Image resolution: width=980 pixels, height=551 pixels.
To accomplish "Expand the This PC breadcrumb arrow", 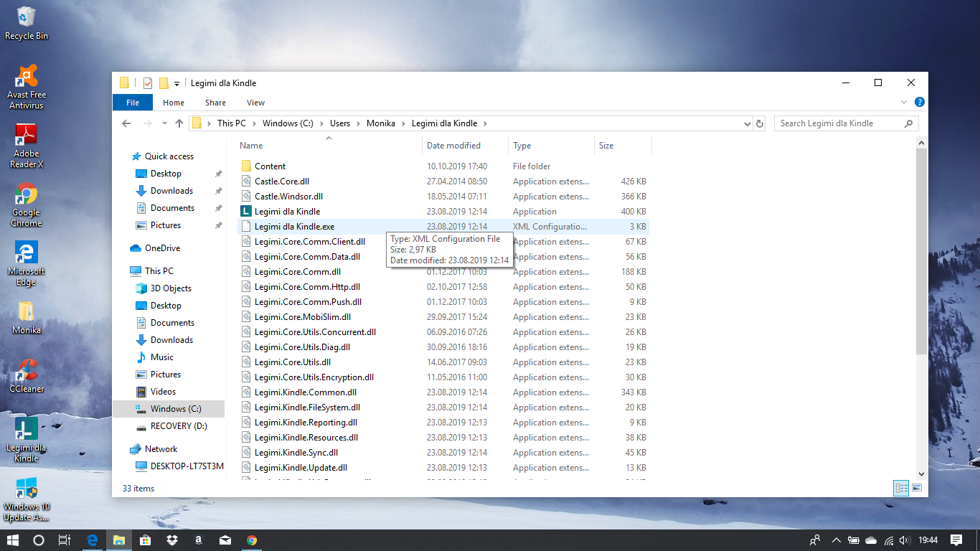I will coord(254,123).
